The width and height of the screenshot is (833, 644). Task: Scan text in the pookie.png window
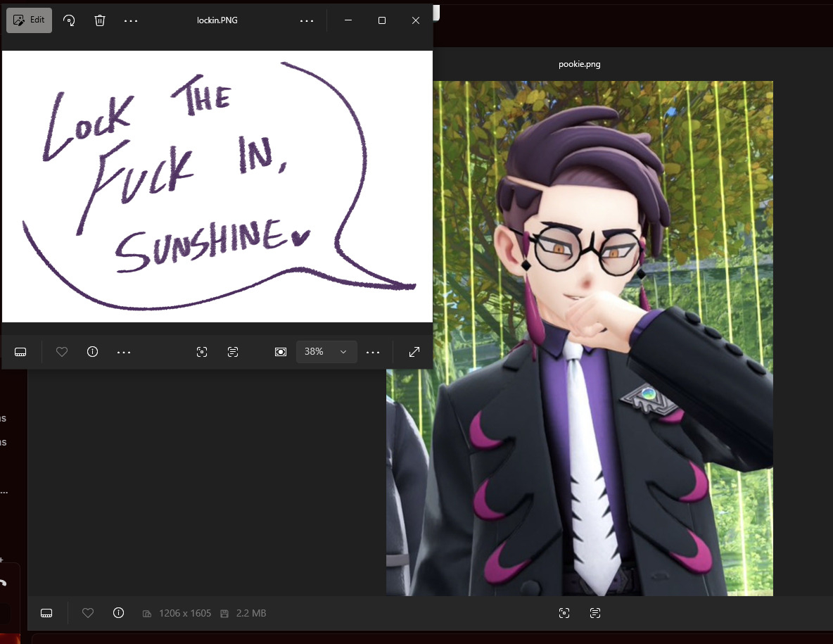click(595, 613)
